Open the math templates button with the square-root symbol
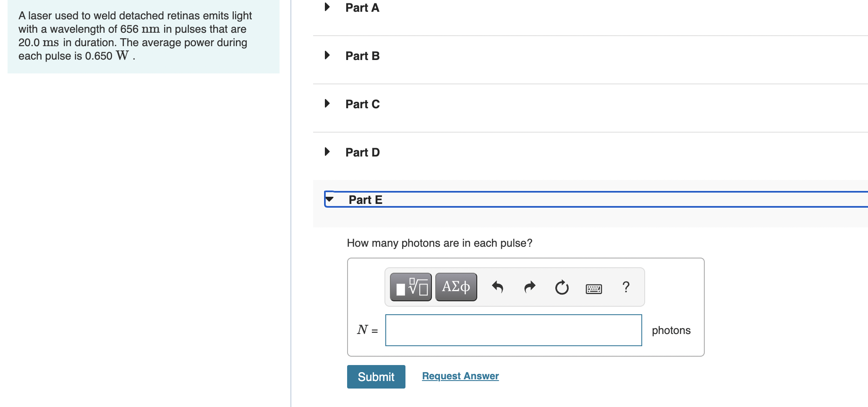The width and height of the screenshot is (868, 407). click(410, 287)
